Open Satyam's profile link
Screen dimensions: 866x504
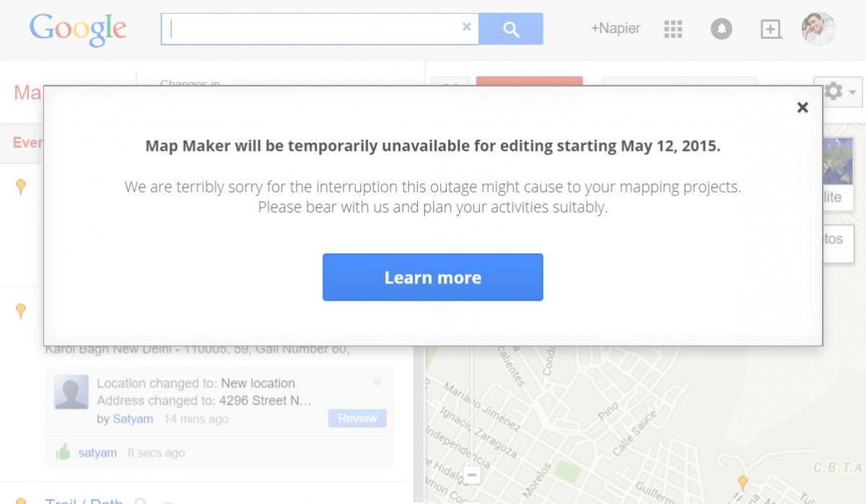(x=133, y=419)
